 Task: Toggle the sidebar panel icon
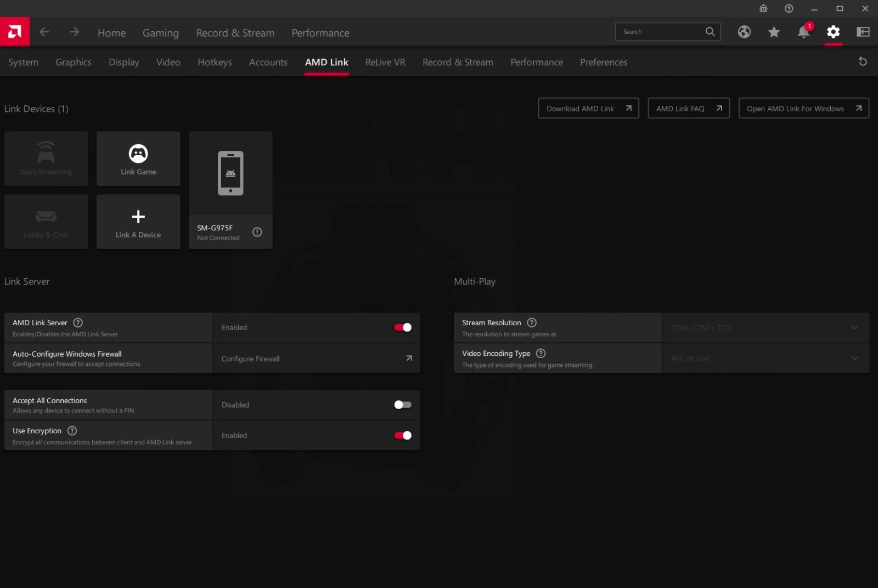(x=863, y=32)
